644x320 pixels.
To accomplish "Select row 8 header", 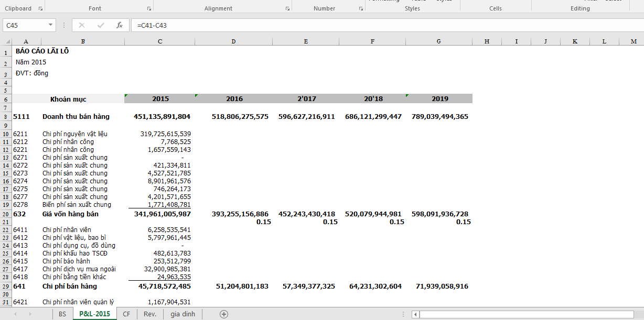I will [x=6, y=117].
